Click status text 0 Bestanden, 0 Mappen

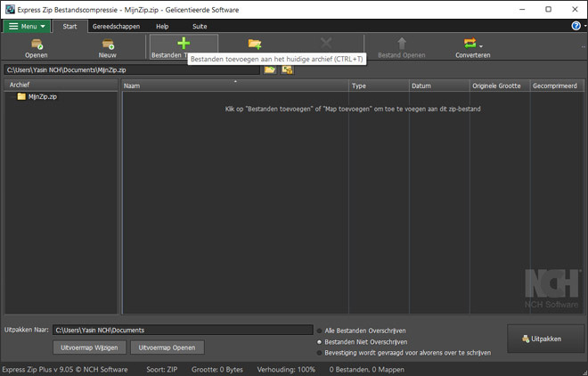(367, 370)
